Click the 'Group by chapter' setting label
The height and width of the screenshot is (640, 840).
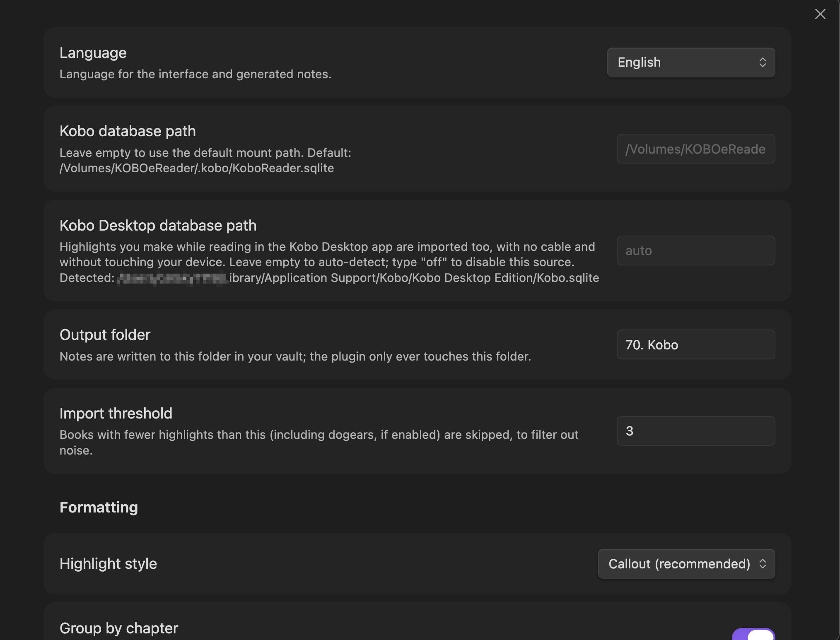click(119, 628)
